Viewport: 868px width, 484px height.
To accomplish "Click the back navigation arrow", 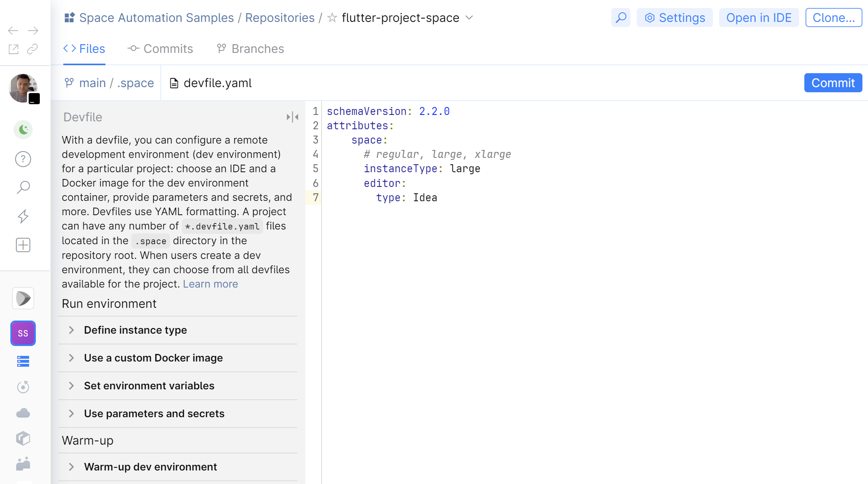I will 13,31.
